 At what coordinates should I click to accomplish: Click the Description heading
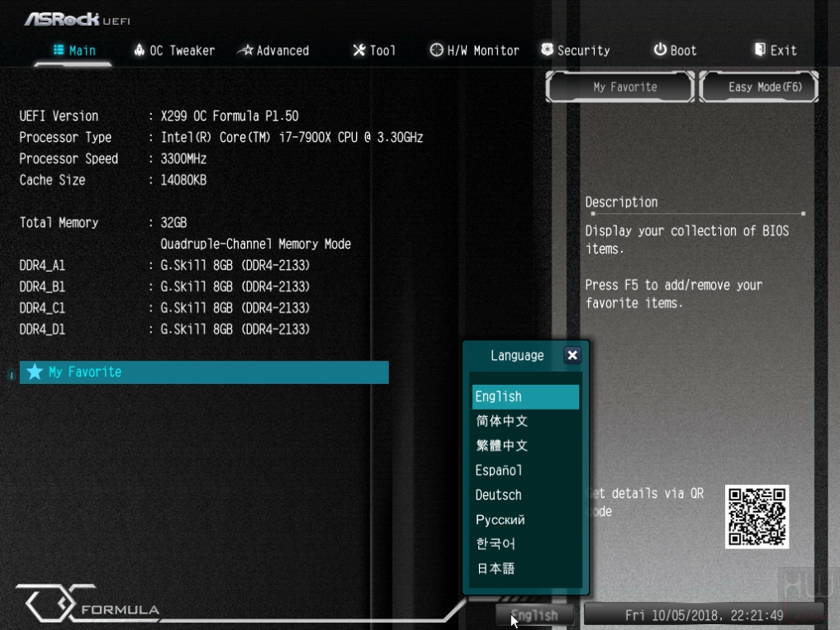pyautogui.click(x=621, y=202)
